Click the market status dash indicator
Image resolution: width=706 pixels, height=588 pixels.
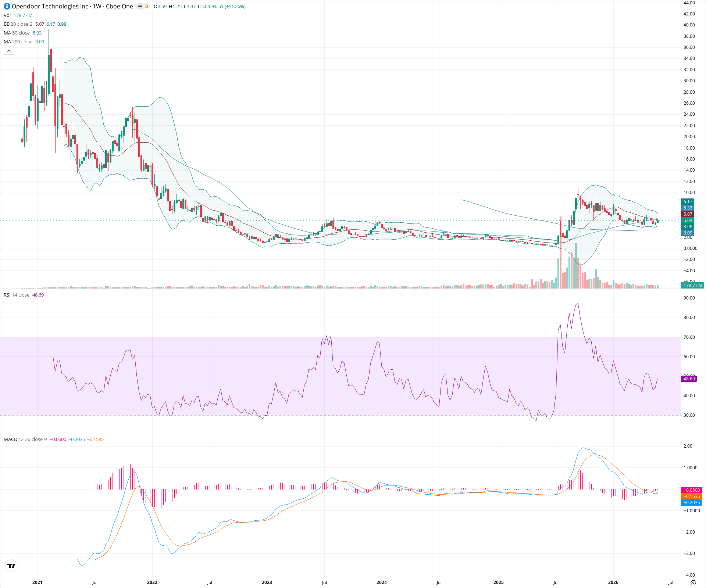pyautogui.click(x=140, y=6)
